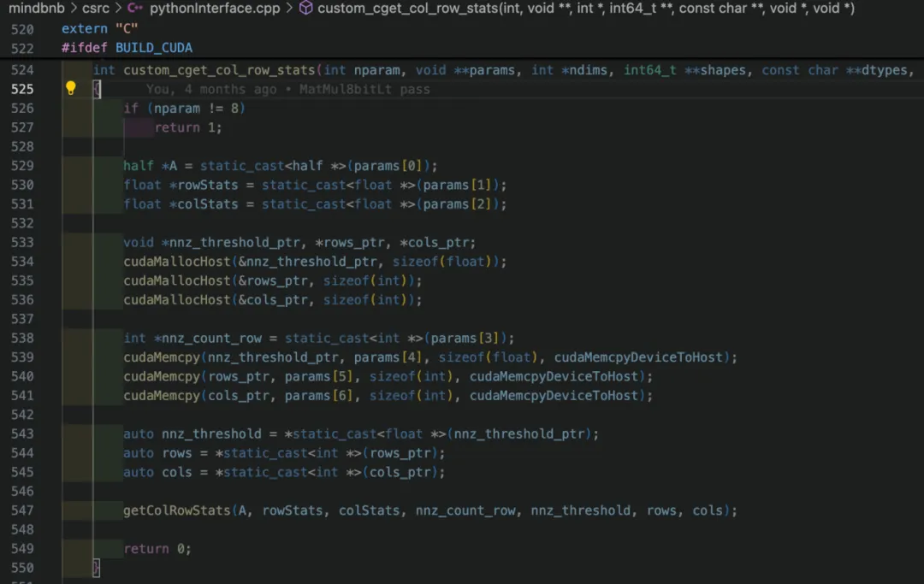Click the extern "C" declaration on line 520

100,28
